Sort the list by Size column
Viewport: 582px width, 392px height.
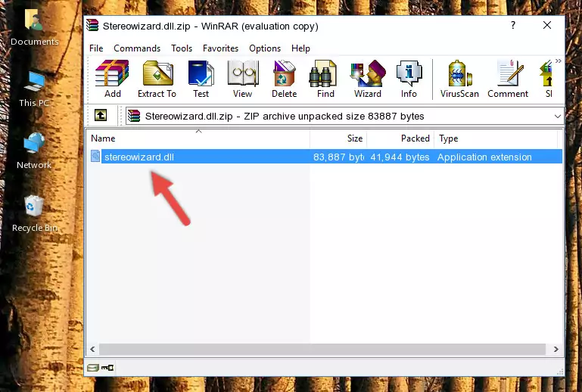(338, 138)
